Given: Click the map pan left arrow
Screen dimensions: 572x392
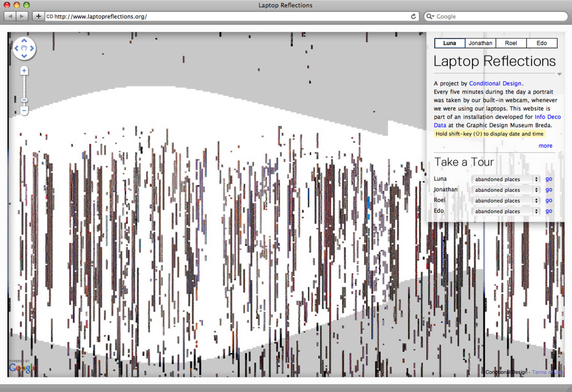Looking at the screenshot, I should coord(17,48).
